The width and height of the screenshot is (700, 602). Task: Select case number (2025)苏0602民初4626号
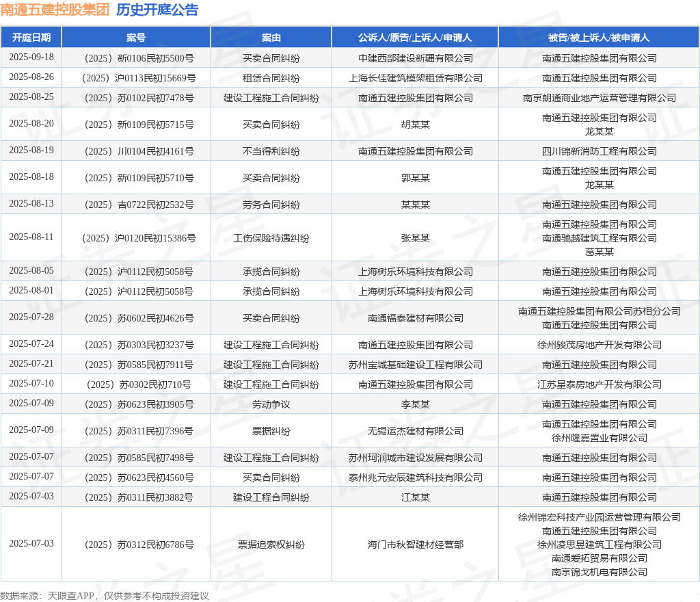(139, 318)
